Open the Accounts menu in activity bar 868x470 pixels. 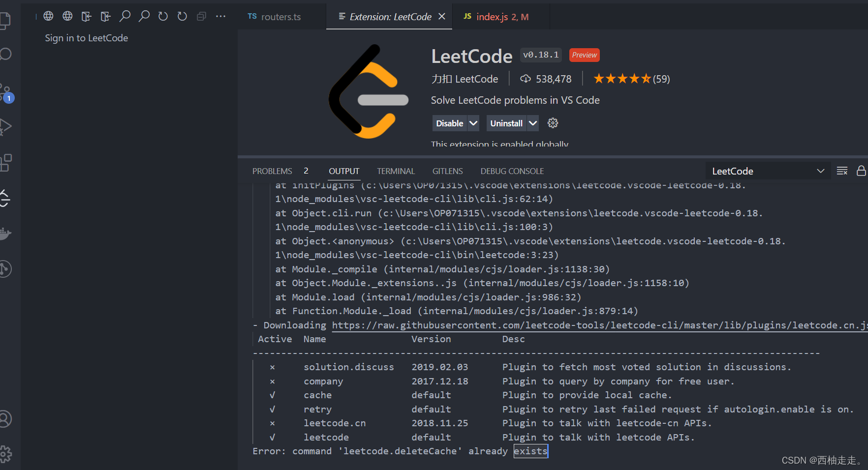5,419
